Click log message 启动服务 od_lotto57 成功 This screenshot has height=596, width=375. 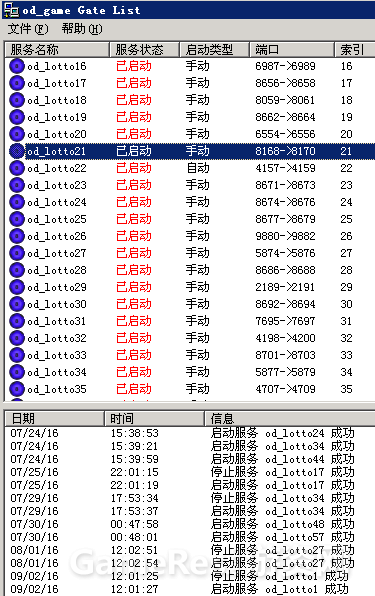pos(283,537)
